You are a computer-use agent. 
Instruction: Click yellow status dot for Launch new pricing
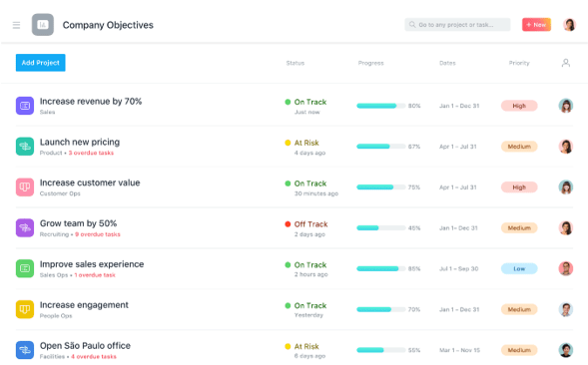point(288,143)
